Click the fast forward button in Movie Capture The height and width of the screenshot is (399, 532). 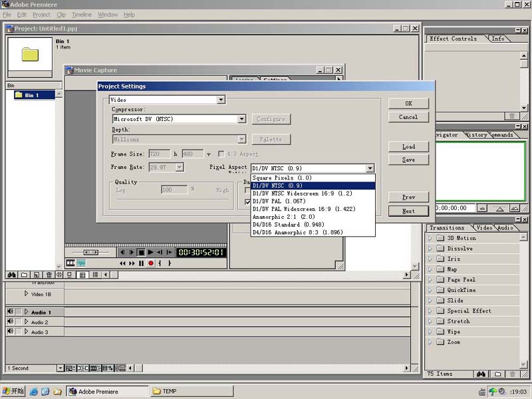point(132,263)
